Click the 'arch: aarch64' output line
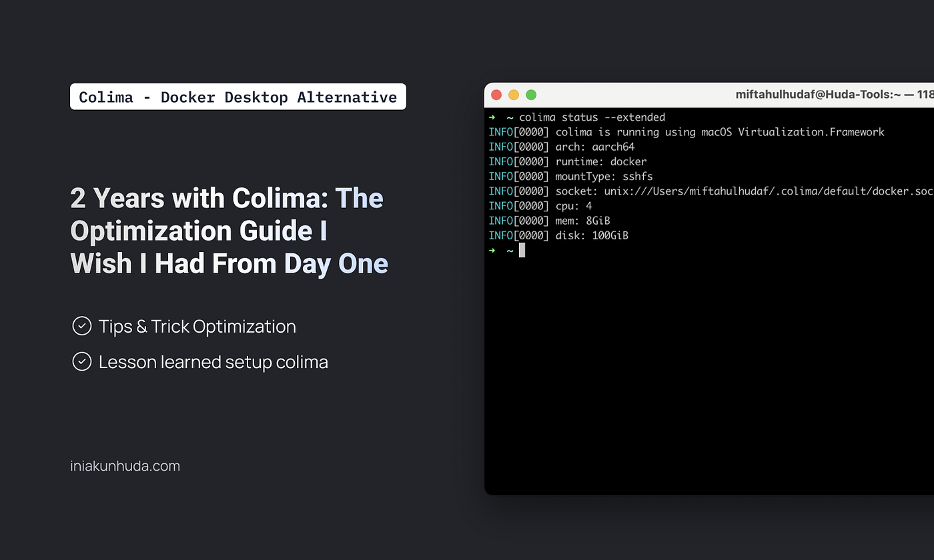Screen dimensions: 934x560 click(562, 147)
